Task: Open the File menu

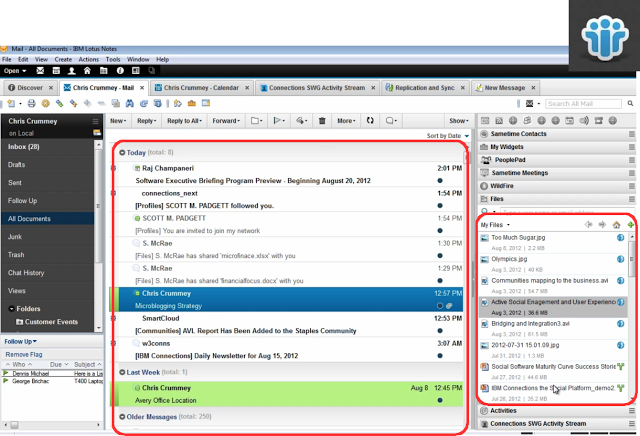Action: [7, 59]
